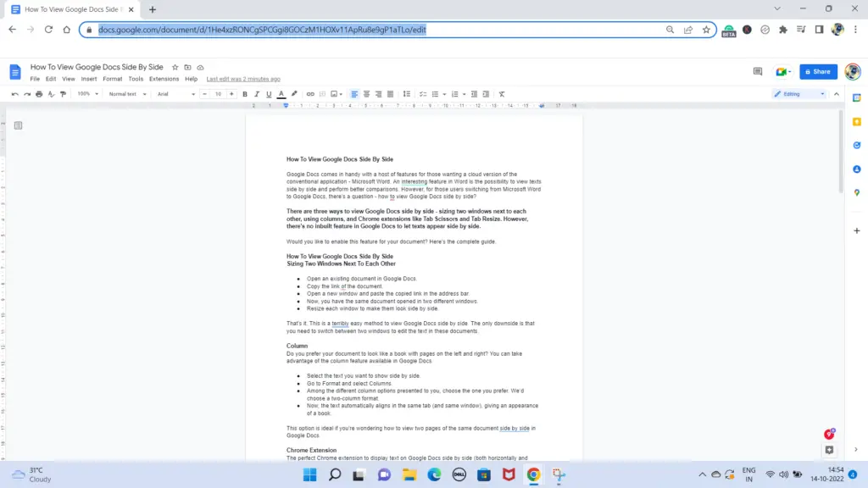Open the Arial font dropdown

[176, 94]
